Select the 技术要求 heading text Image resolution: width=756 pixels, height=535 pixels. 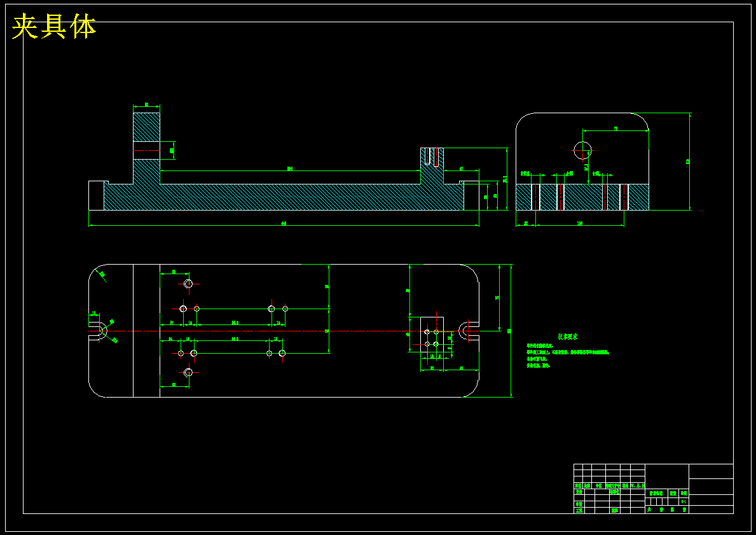coord(568,337)
